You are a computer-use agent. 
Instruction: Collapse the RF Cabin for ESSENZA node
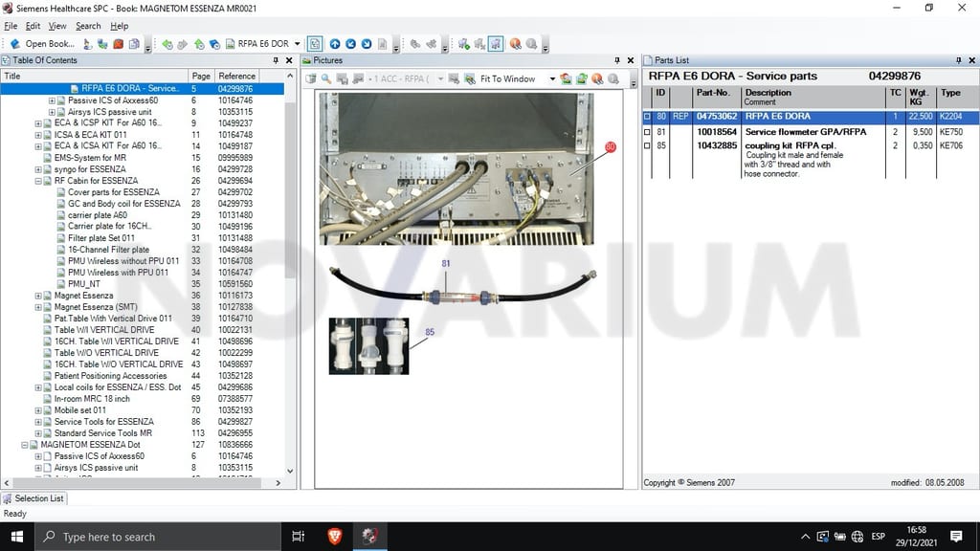click(x=38, y=181)
